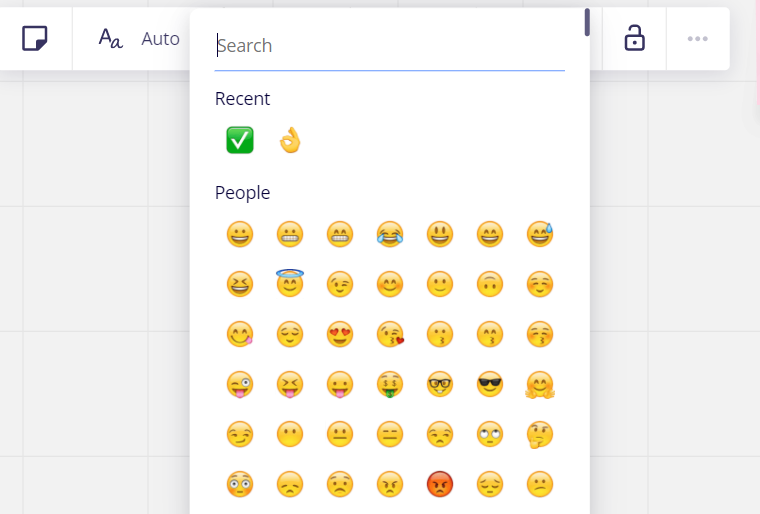
Task: Pick the hugging face emoji
Action: (540, 384)
